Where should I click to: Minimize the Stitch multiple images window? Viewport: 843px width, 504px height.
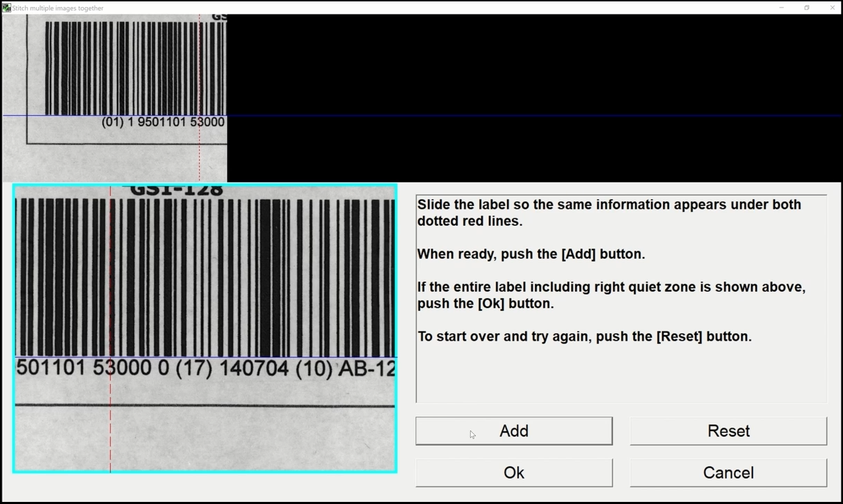click(x=782, y=8)
